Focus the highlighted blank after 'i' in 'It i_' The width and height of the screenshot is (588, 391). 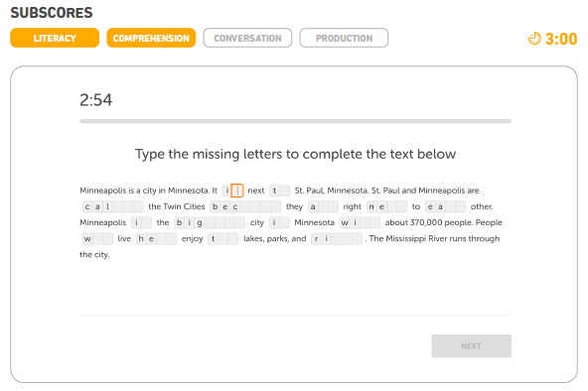pos(237,191)
